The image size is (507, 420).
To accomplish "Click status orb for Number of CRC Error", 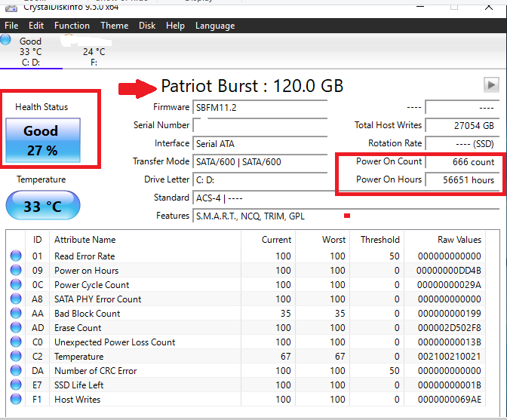I will (16, 370).
